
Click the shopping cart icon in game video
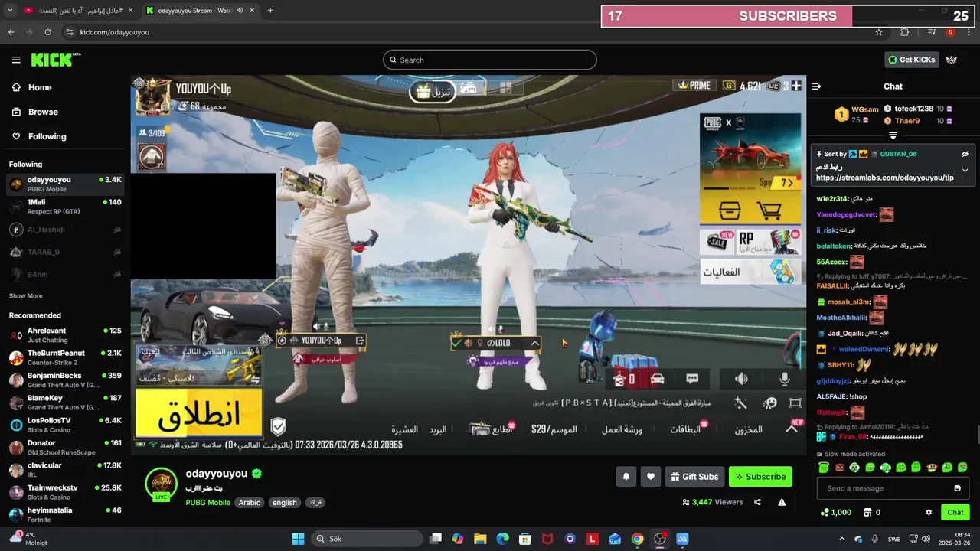768,210
